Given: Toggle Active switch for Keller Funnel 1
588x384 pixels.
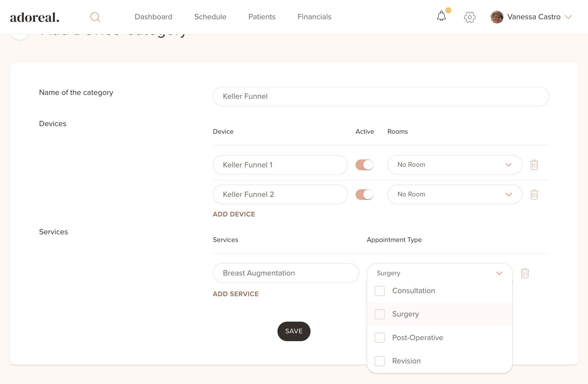Looking at the screenshot, I should 364,165.
